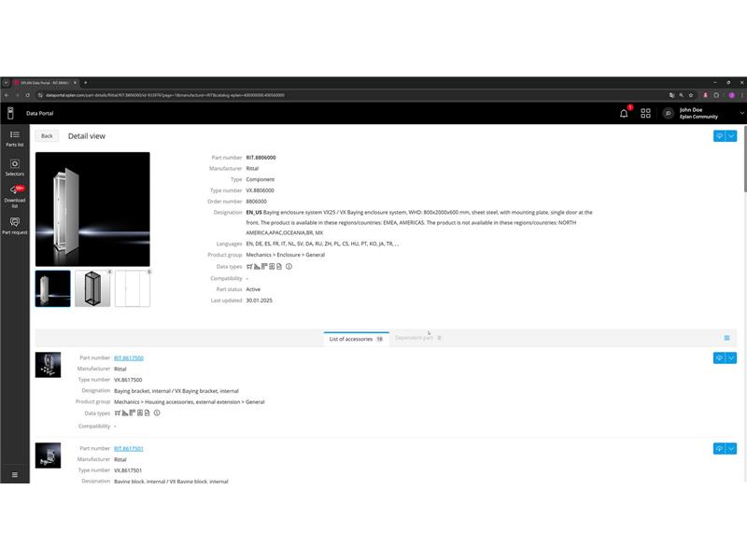Expand download options for accessory RIT.8617500
This screenshot has width=747, height=560.
point(731,358)
